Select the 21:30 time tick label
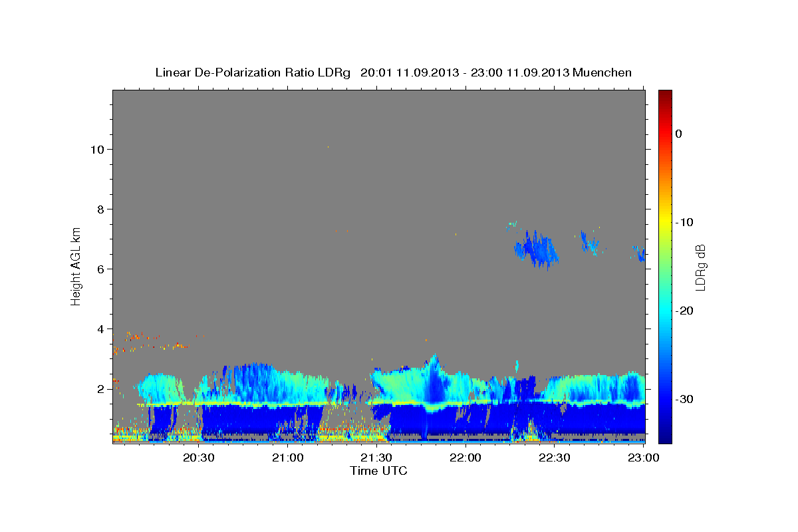This screenshot has height=532, width=798. click(376, 458)
